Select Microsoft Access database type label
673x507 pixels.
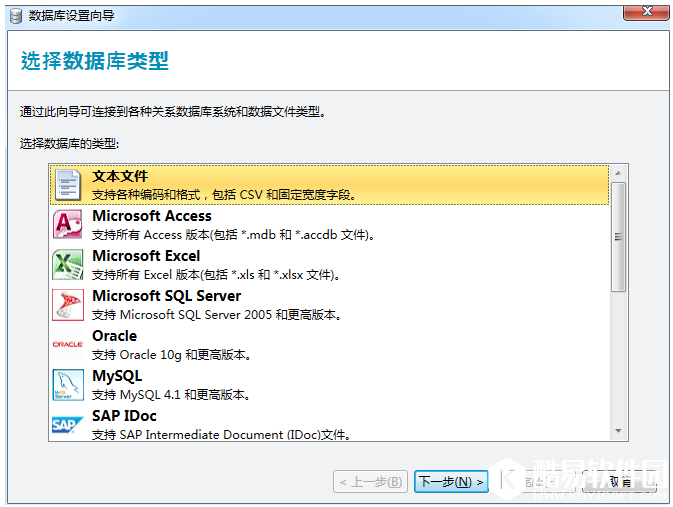point(152,216)
